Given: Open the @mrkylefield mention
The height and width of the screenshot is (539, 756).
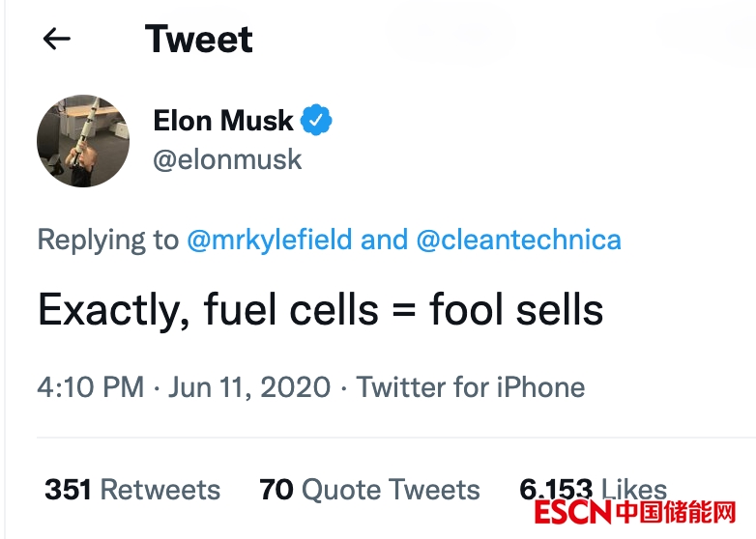Looking at the screenshot, I should pos(270,240).
